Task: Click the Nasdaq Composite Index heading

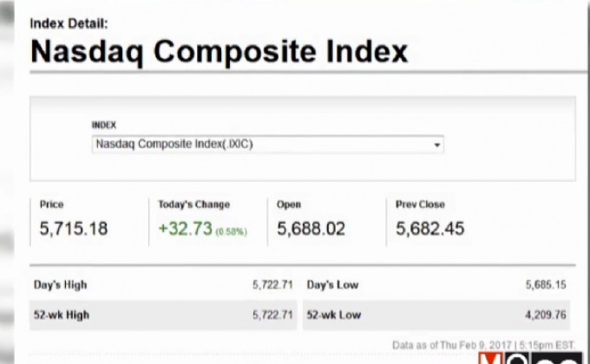Action: point(219,52)
